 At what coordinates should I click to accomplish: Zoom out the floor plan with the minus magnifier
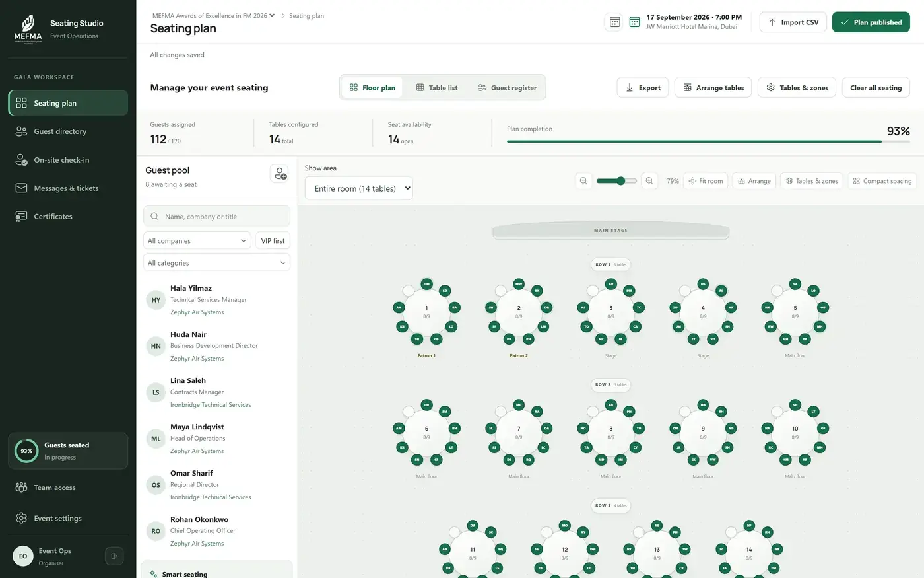click(x=583, y=181)
